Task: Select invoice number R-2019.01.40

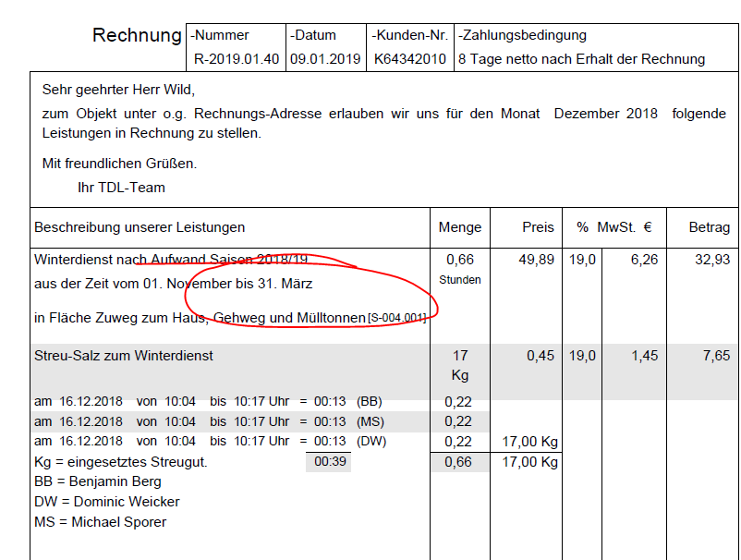Action: click(236, 59)
